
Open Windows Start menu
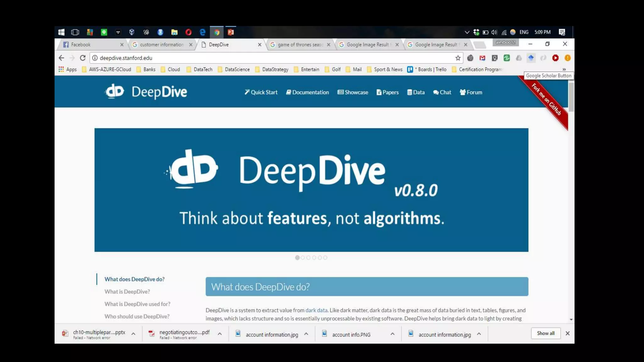61,32
